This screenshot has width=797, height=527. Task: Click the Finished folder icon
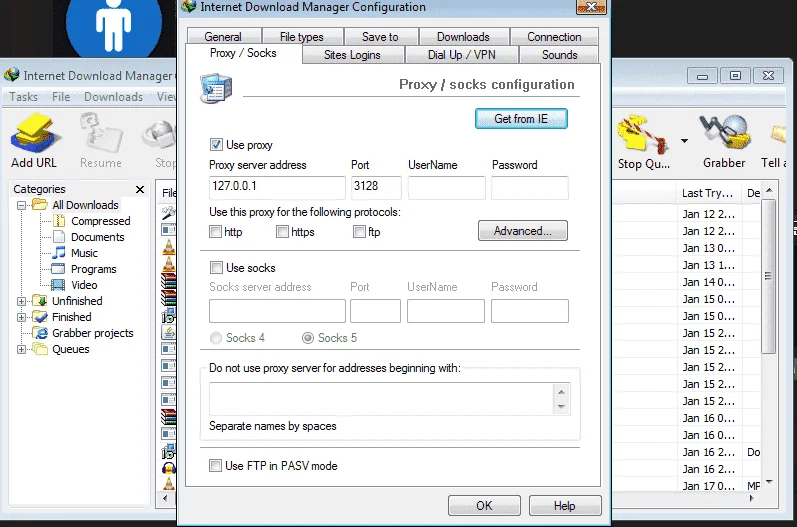(x=40, y=317)
